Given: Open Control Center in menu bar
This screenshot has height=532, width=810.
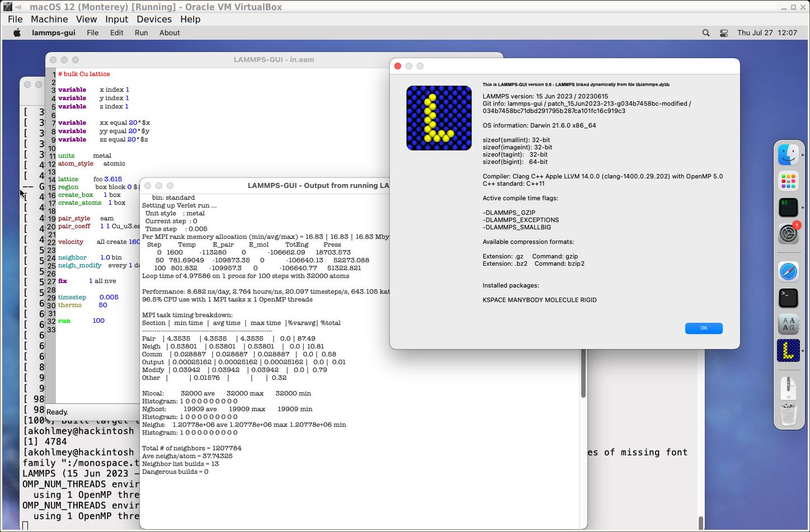Looking at the screenshot, I should point(723,33).
